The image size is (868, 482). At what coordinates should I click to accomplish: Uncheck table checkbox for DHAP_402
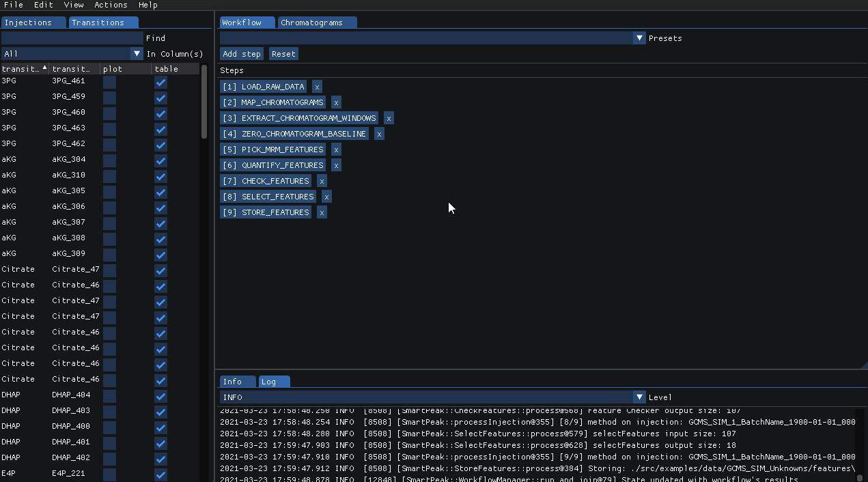(x=160, y=458)
